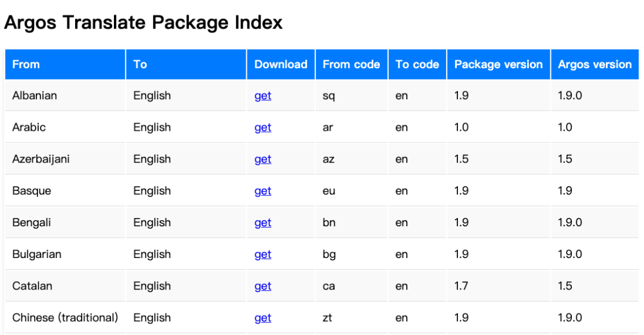Select the Chinese (traditional) cell

pos(65,317)
